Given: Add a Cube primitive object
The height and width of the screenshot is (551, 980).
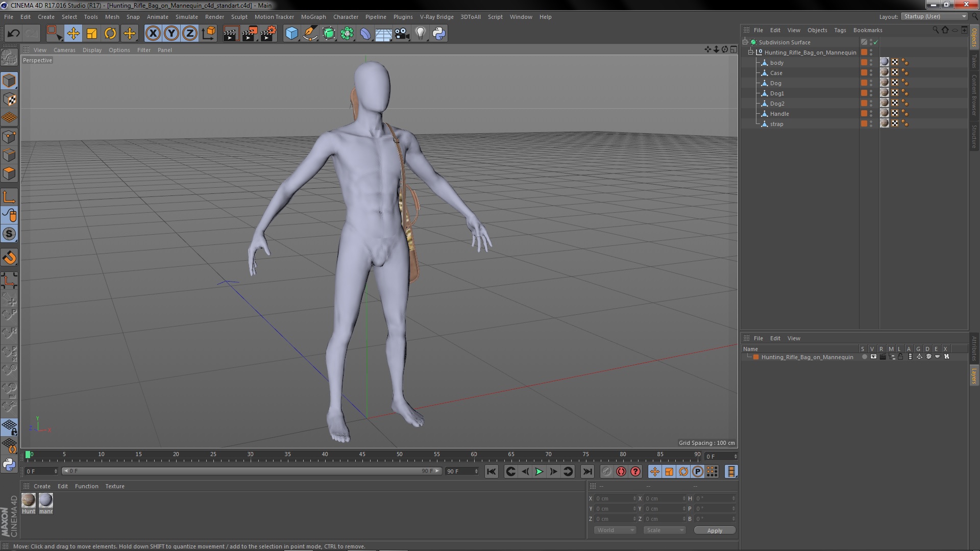Looking at the screenshot, I should (x=291, y=34).
